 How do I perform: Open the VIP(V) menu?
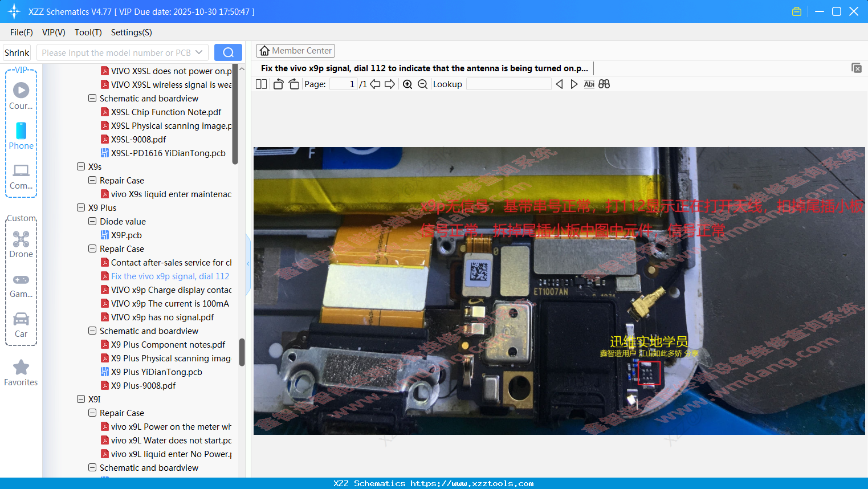pyautogui.click(x=54, y=32)
